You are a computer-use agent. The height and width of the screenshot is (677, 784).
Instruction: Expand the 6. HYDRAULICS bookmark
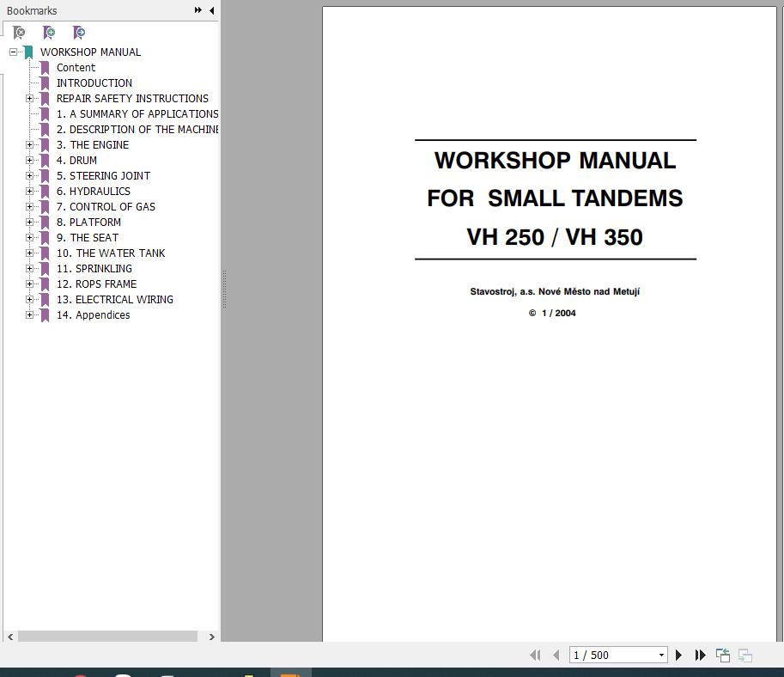click(x=29, y=191)
